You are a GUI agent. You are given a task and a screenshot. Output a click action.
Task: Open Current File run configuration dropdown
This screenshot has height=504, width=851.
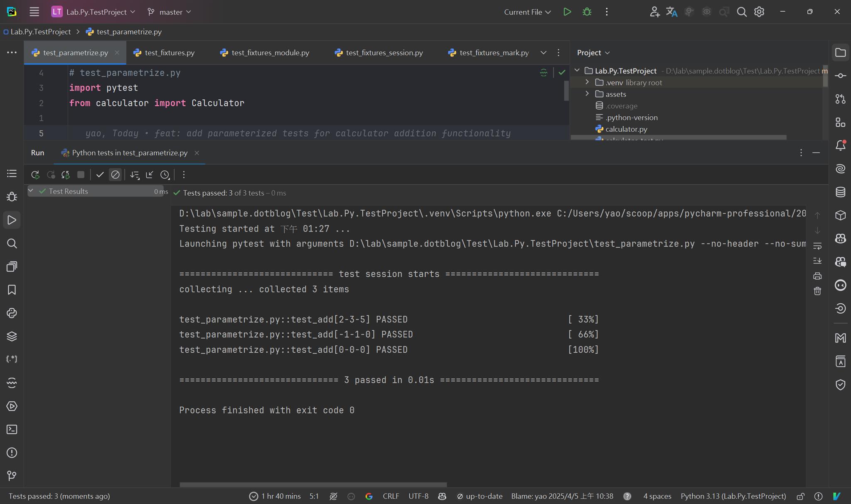click(527, 12)
